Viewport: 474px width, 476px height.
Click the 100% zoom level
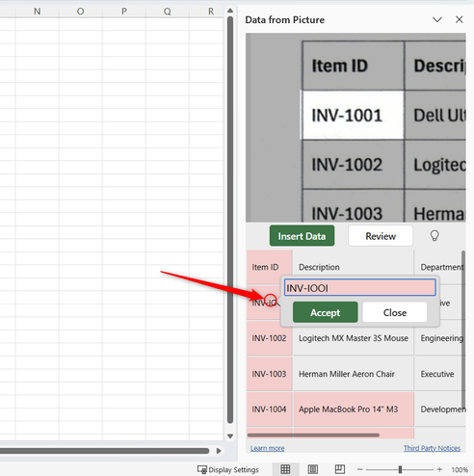tap(460, 470)
